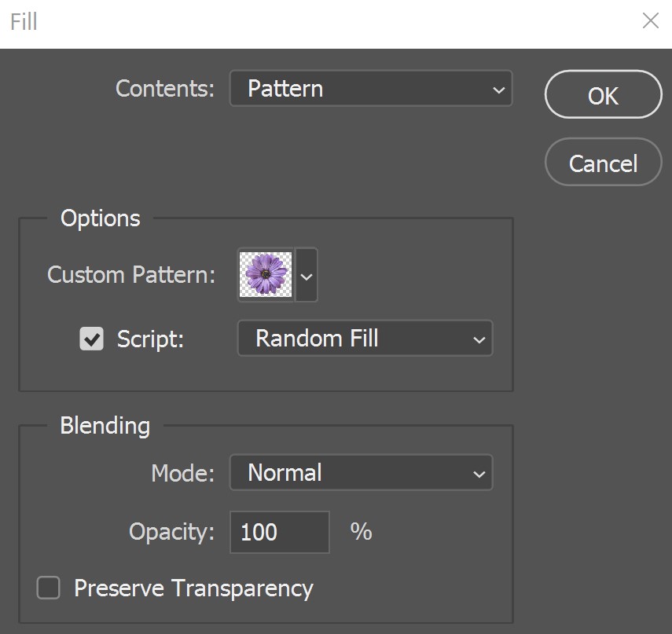The image size is (672, 634).
Task: Click the chevron in the Contents box
Action: pos(498,90)
